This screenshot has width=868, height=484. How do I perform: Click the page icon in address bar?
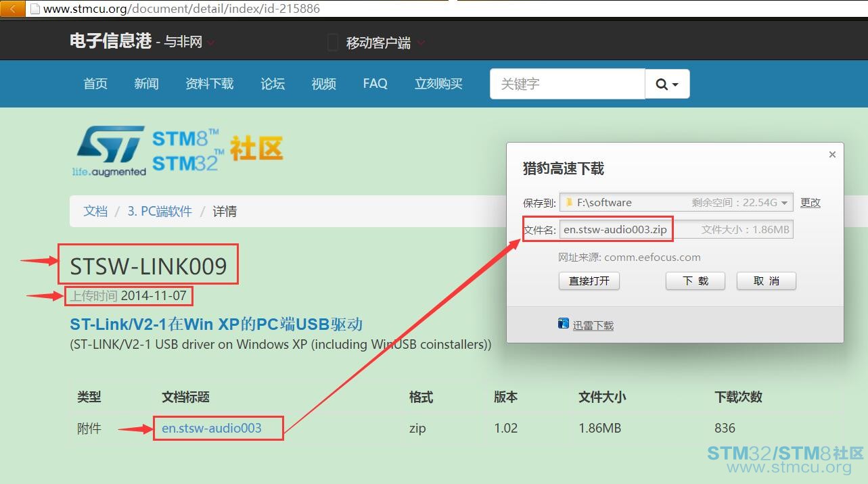tap(35, 9)
